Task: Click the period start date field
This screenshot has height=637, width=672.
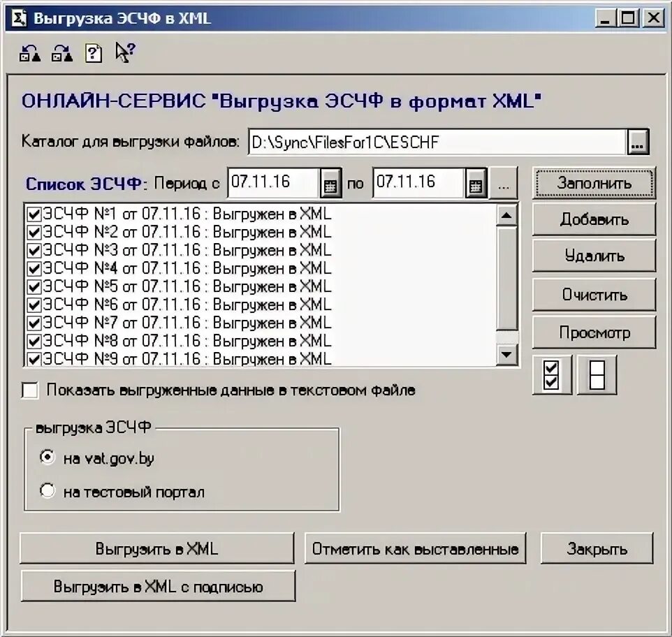Action: point(273,183)
